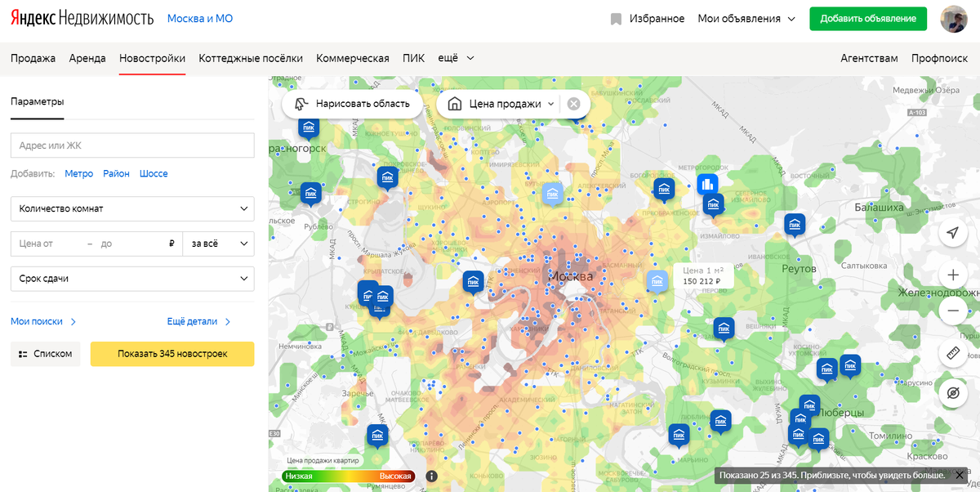This screenshot has height=492, width=980.
Task: Open ПИК marker near Рублёво
Action: coord(310,194)
